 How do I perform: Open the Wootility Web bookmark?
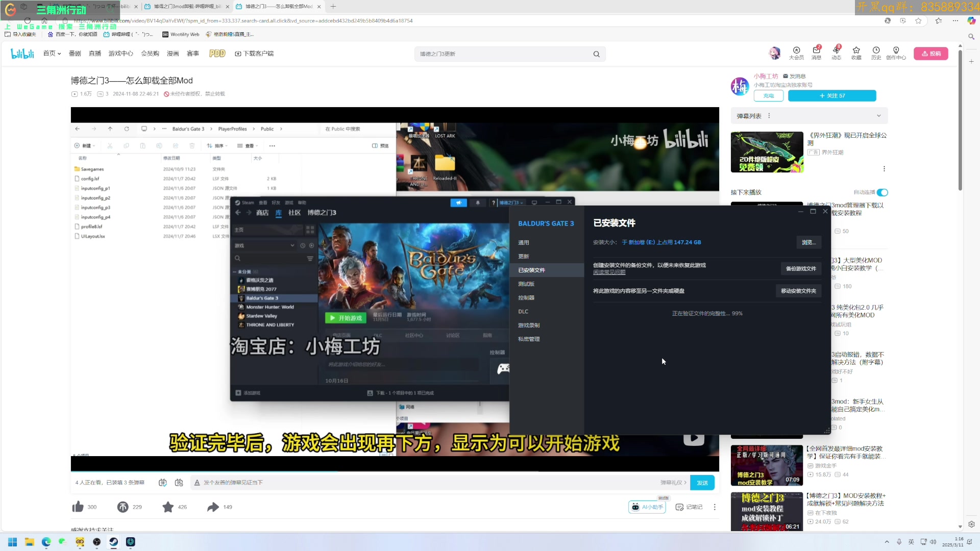tap(181, 34)
